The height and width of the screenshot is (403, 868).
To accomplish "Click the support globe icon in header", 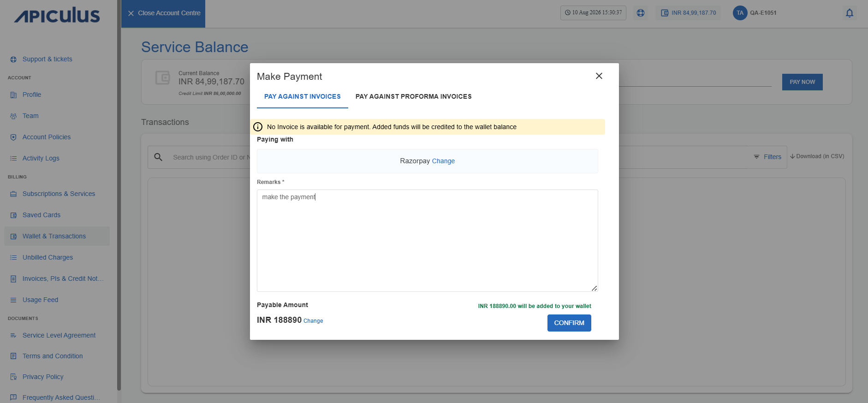I will [641, 13].
